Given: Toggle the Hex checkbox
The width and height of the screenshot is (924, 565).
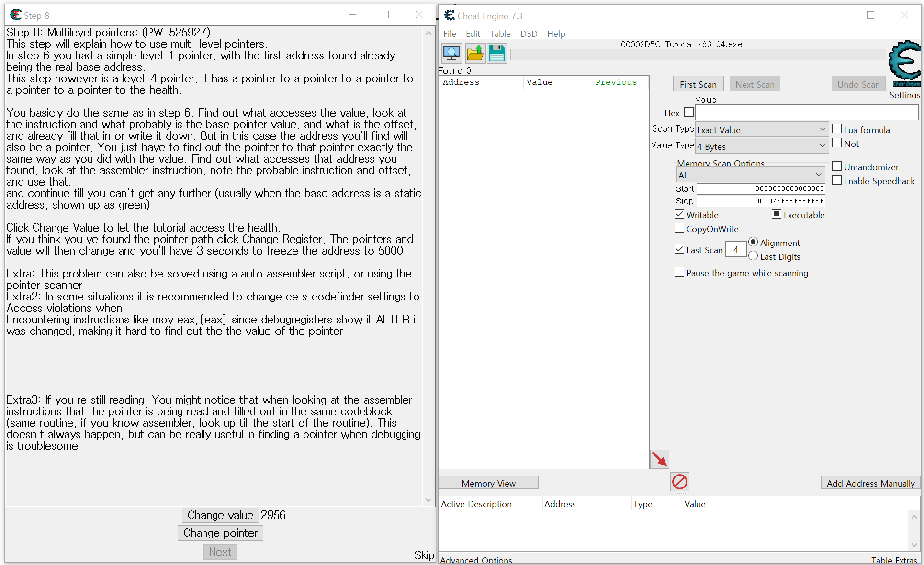Looking at the screenshot, I should [689, 112].
